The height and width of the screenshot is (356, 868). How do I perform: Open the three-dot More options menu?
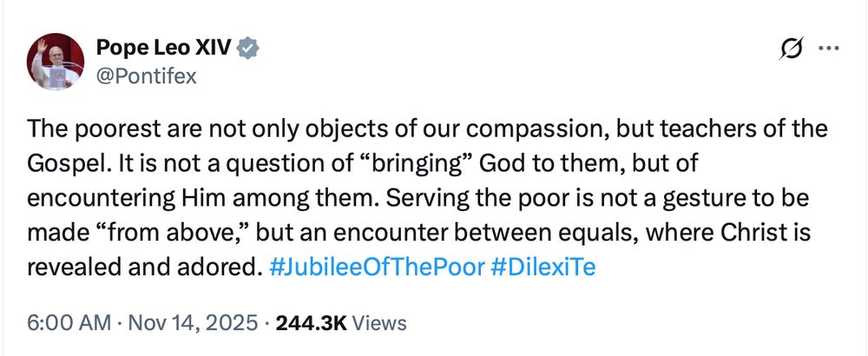(x=829, y=48)
